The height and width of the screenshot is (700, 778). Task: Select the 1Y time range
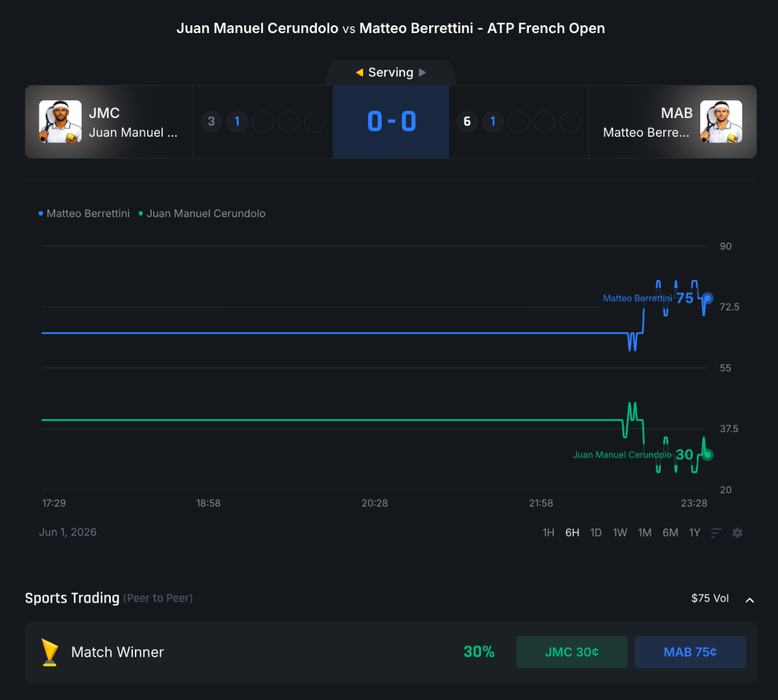(694, 533)
